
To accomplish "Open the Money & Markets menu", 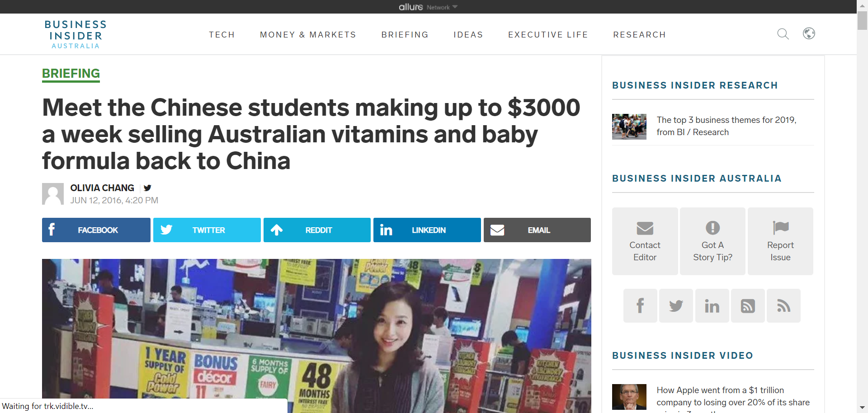I will pos(308,35).
